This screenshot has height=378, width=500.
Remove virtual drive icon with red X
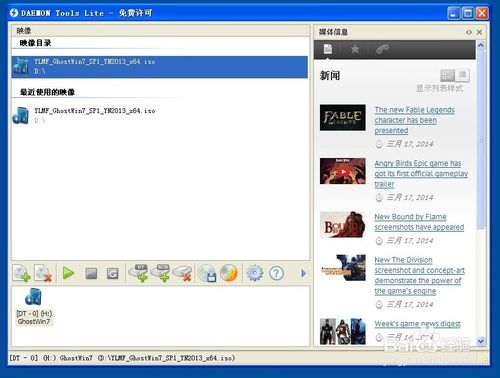tap(182, 273)
